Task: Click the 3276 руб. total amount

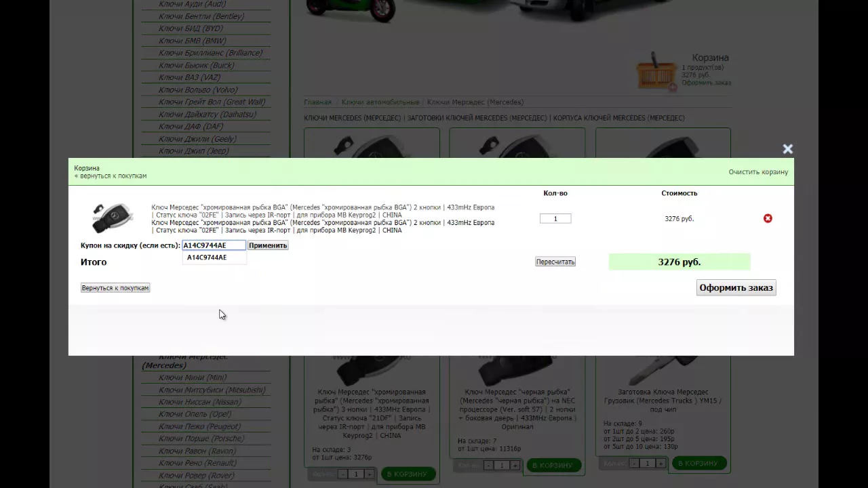Action: 679,262
